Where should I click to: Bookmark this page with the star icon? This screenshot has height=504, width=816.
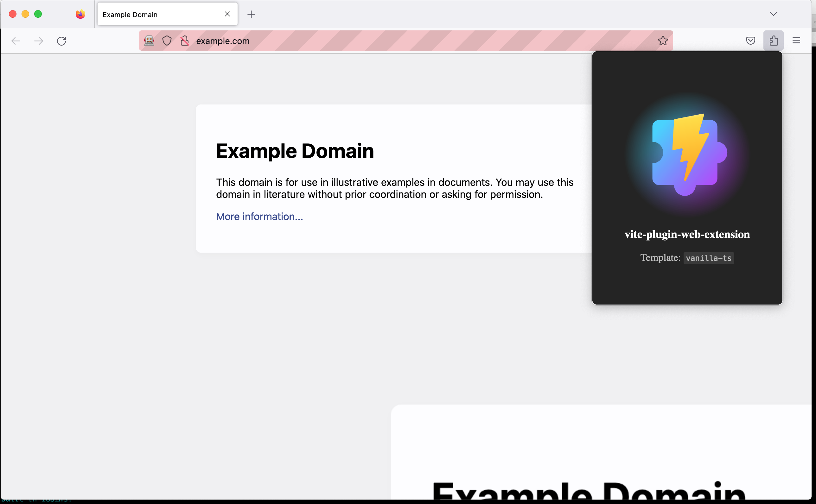(663, 41)
